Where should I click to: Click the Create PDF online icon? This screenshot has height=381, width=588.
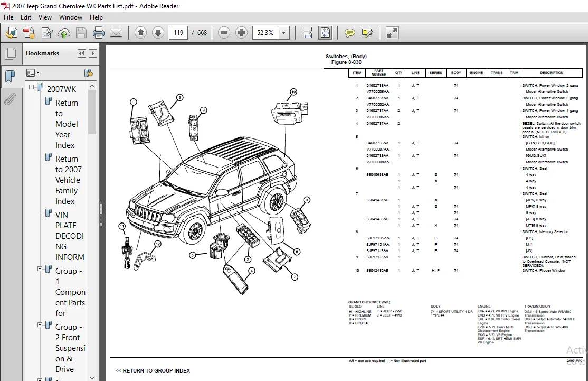[11, 33]
